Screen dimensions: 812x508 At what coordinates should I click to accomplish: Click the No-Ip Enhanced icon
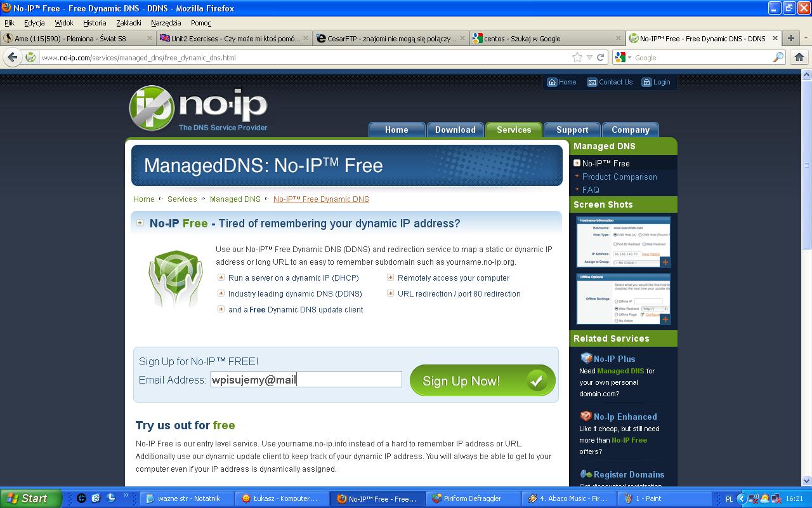[586, 416]
